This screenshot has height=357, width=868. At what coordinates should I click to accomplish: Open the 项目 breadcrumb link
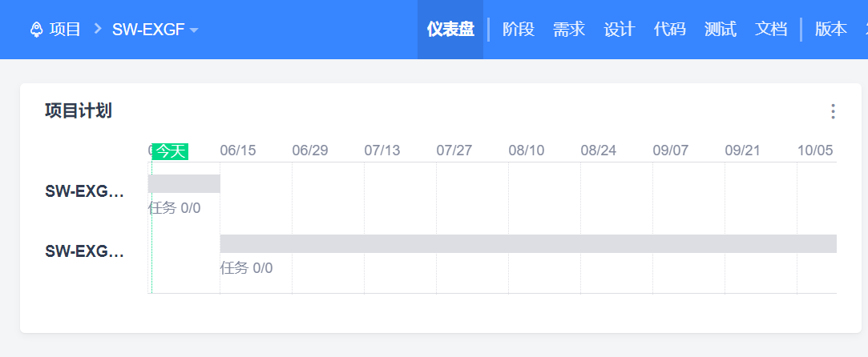pos(65,30)
